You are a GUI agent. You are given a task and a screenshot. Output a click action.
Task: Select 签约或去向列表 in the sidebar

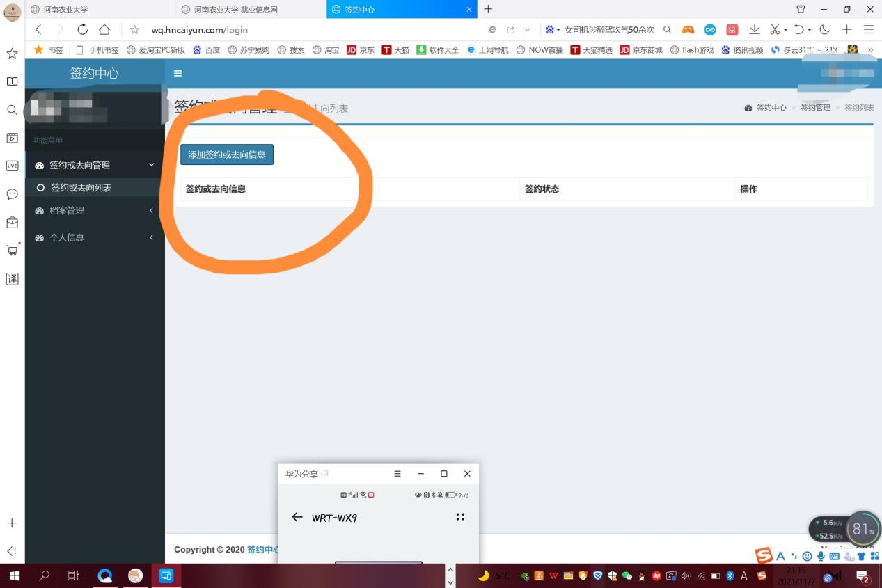(x=81, y=188)
